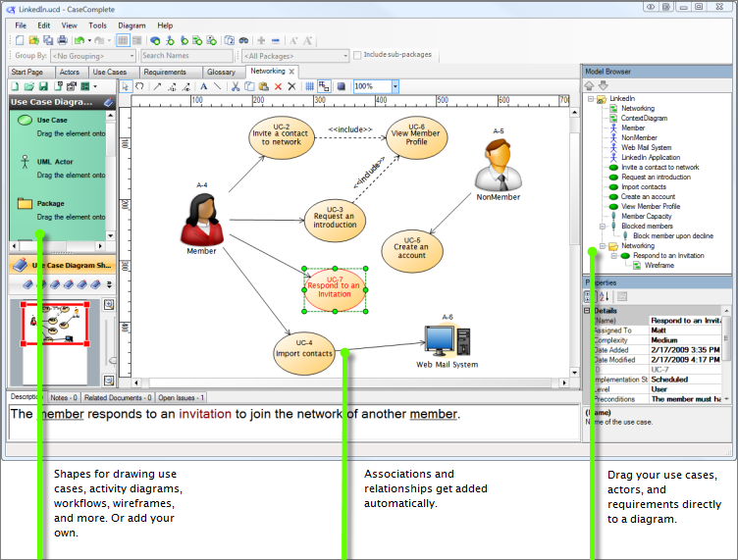Open the File menu
This screenshot has height=560, width=738.
coord(21,25)
